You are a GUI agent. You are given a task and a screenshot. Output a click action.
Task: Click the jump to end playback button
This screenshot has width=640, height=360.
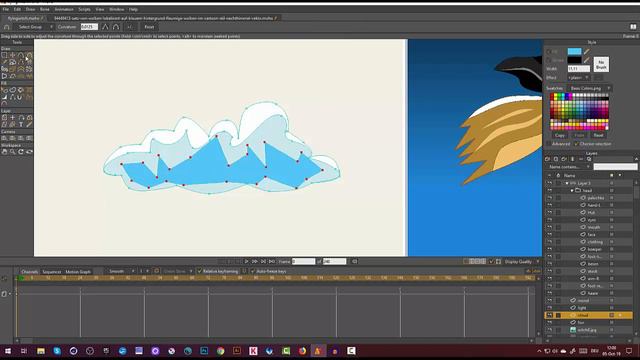coord(272,262)
